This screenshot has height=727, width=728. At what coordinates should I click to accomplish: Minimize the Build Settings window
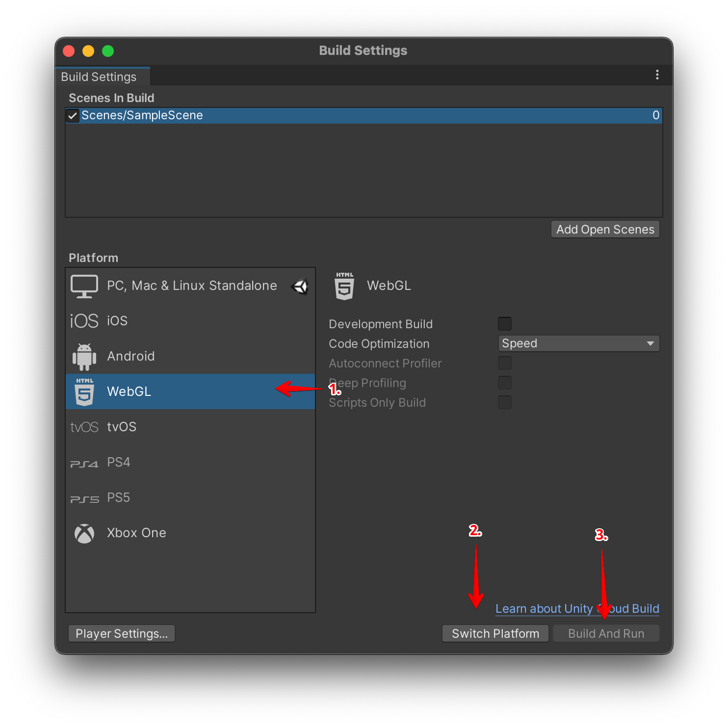tap(88, 51)
